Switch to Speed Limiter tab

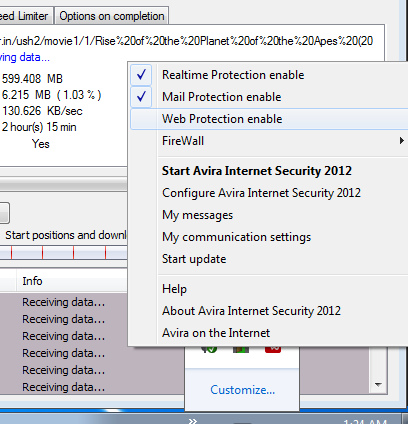24,16
